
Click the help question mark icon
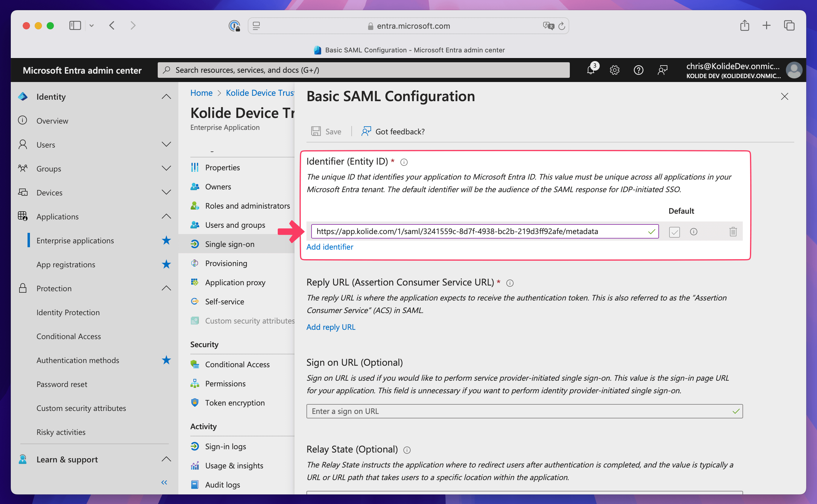tap(638, 70)
